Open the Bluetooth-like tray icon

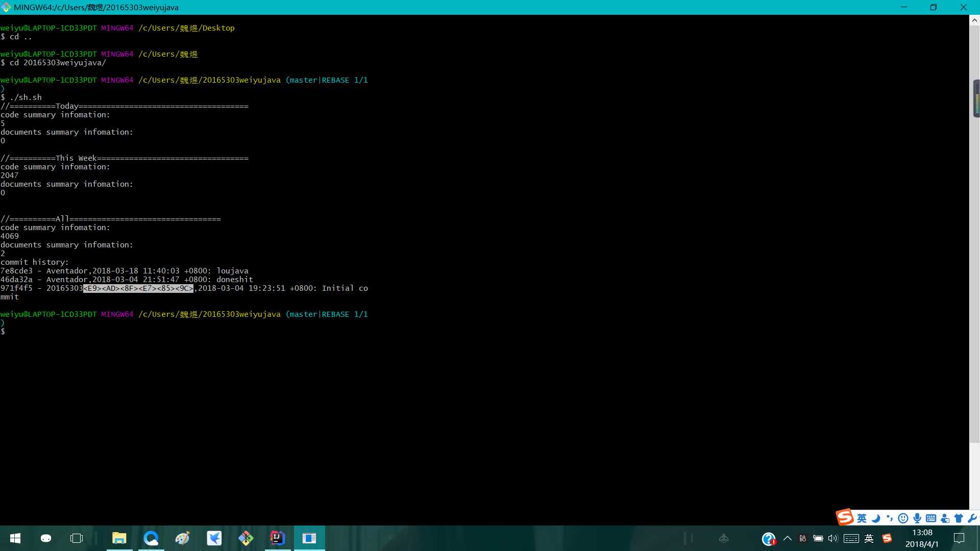pos(803,538)
